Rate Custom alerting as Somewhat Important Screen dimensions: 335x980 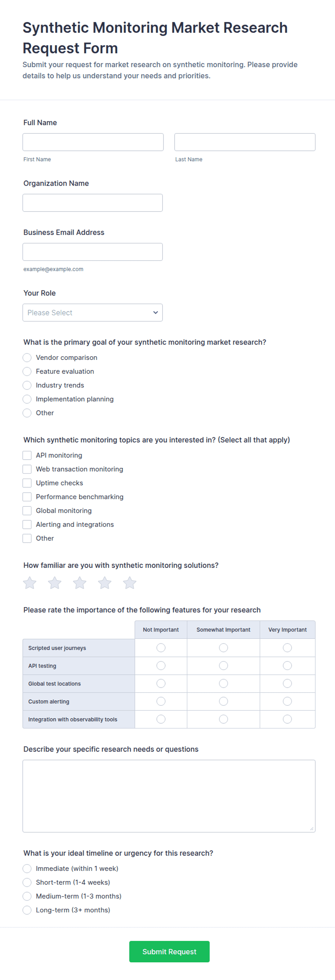[223, 701]
